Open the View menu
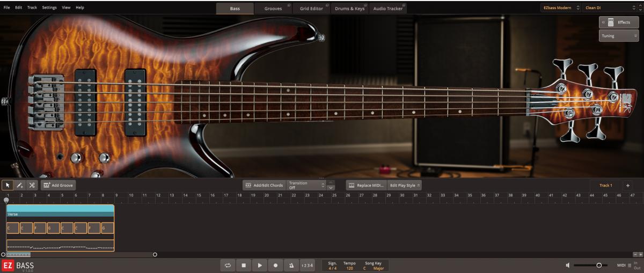 pos(66,8)
